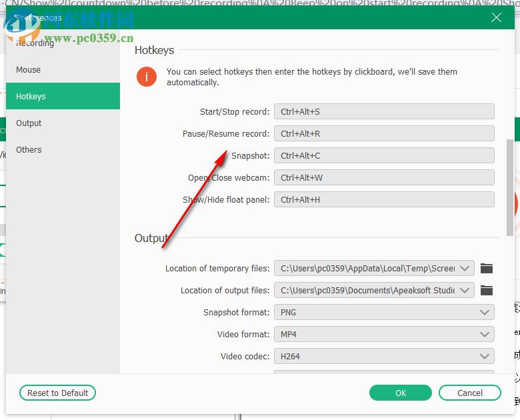Click Reset to Default button
Image resolution: width=520 pixels, height=420 pixels.
pos(58,393)
